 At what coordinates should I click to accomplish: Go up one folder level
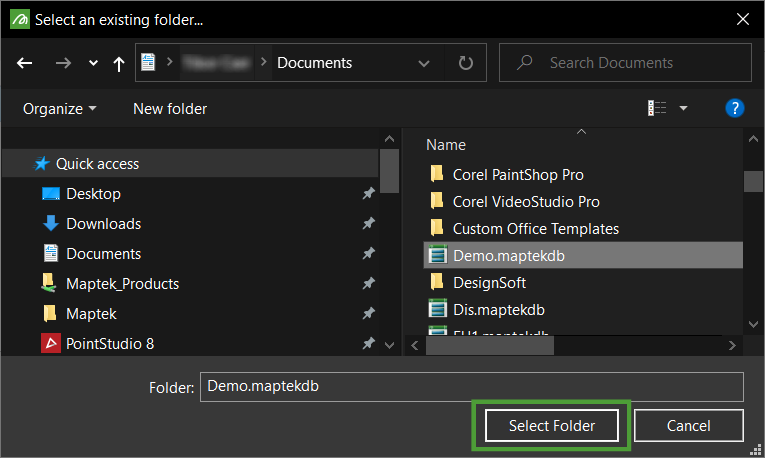click(119, 63)
